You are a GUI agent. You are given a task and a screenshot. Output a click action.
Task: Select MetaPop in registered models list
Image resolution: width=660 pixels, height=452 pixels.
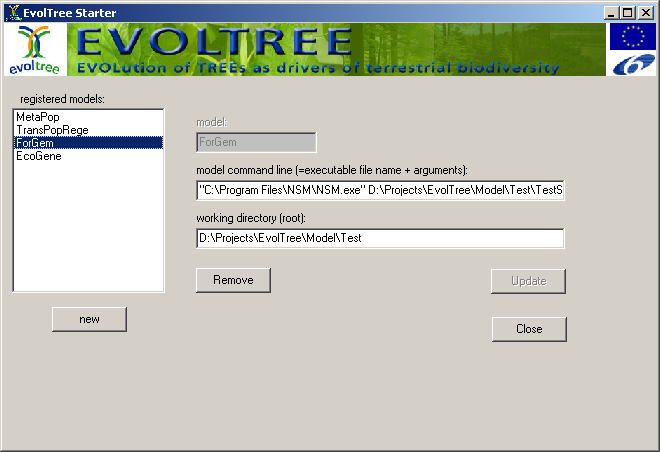point(38,117)
